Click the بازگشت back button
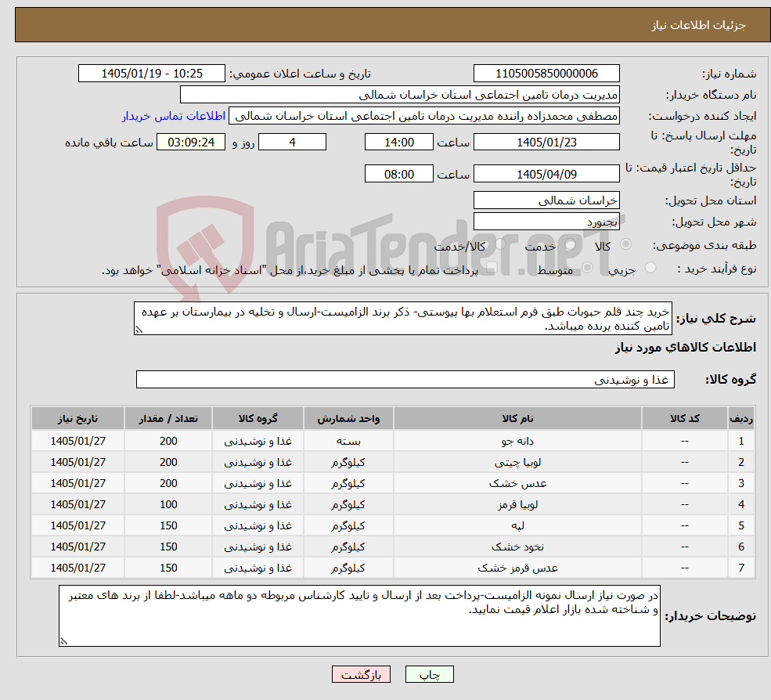771x700 pixels. (x=361, y=674)
